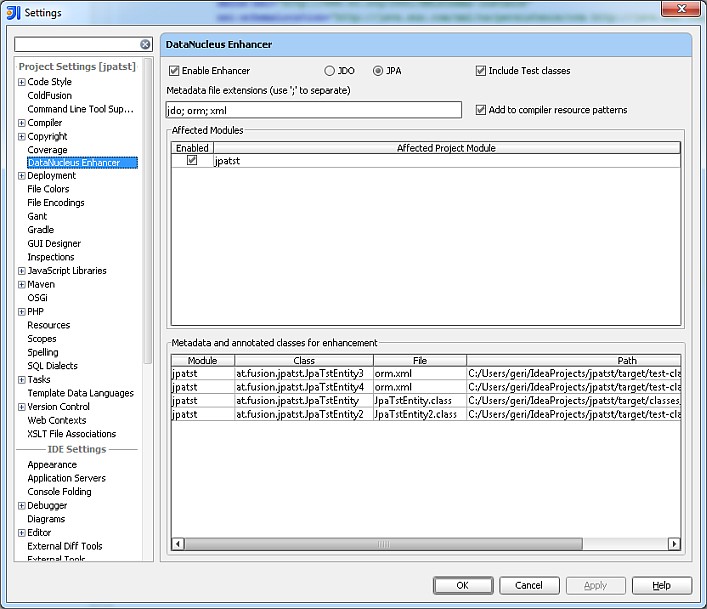Expand the Tasks tree node
Screen dimensions: 707x609
point(21,380)
